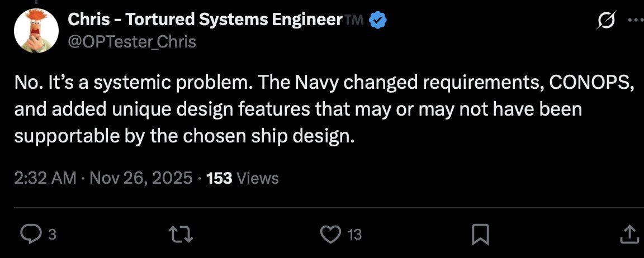Open the Beaker profile avatar
This screenshot has height=258, width=644.
[35, 31]
